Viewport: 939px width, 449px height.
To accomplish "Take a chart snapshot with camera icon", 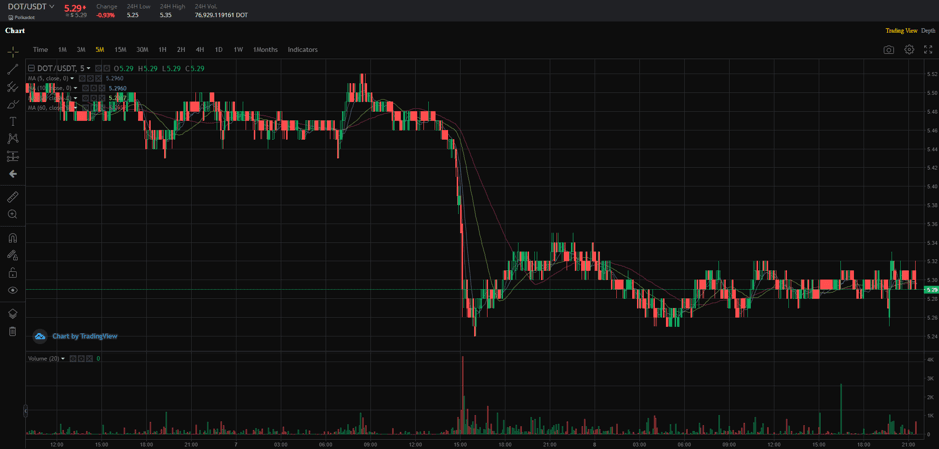I will point(888,49).
